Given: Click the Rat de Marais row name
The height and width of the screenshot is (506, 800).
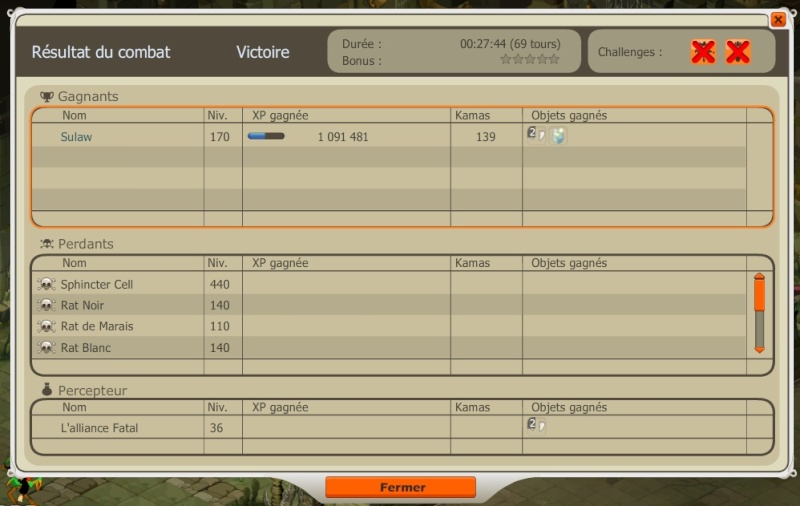Looking at the screenshot, I should (x=97, y=326).
